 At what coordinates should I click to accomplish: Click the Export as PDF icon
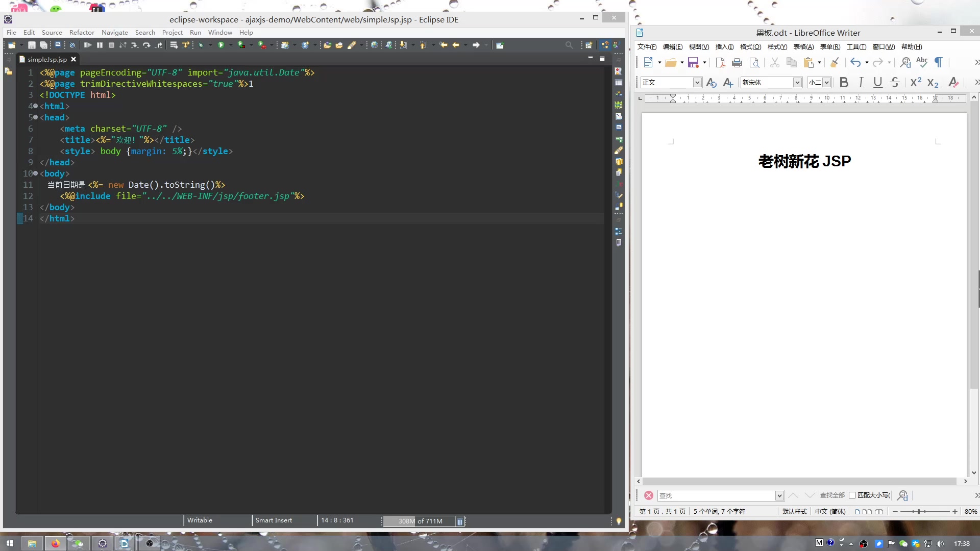[x=720, y=63]
